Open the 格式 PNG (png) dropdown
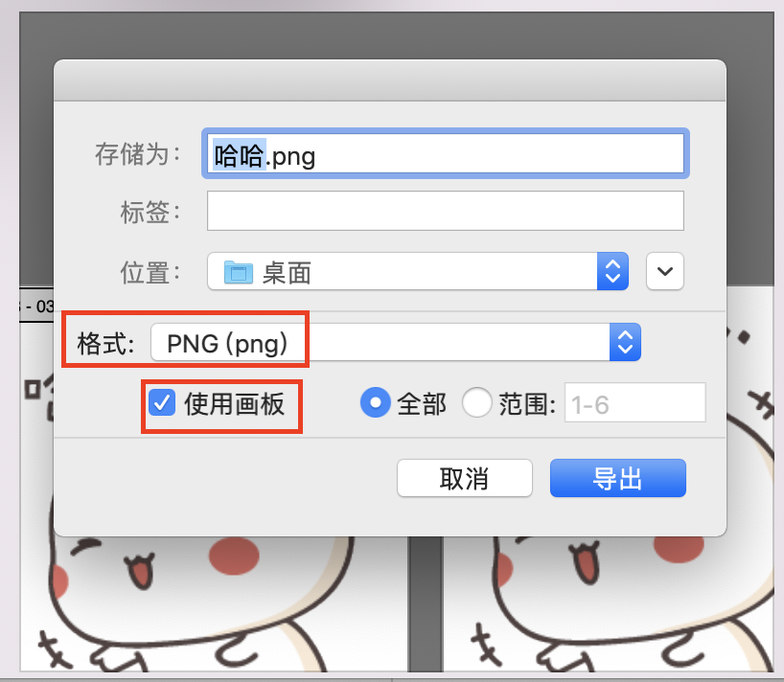784x682 pixels. point(396,342)
